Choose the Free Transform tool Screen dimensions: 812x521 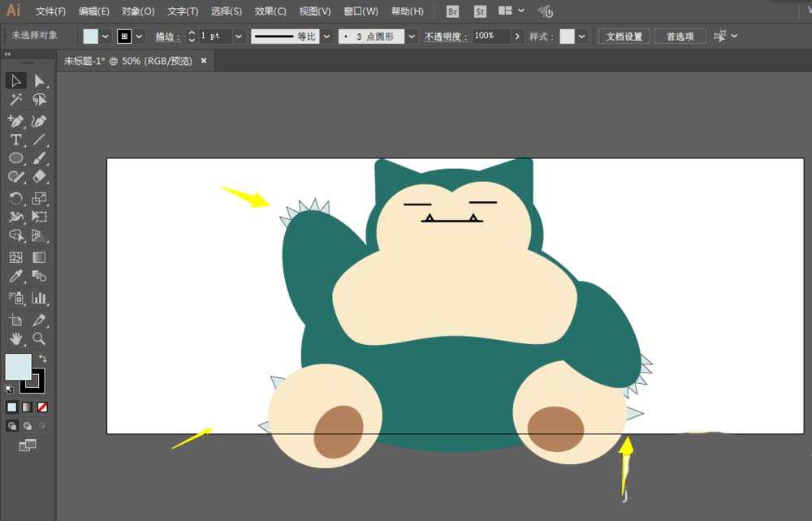[x=39, y=217]
